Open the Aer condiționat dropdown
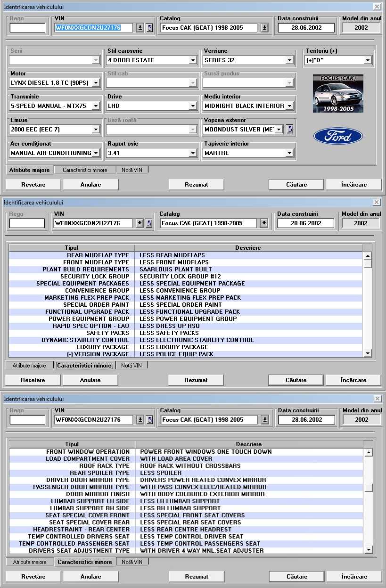The width and height of the screenshot is (386, 588). 96,153
